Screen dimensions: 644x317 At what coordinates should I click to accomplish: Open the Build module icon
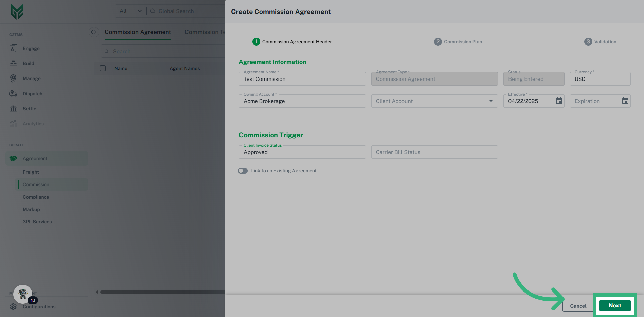tap(13, 63)
